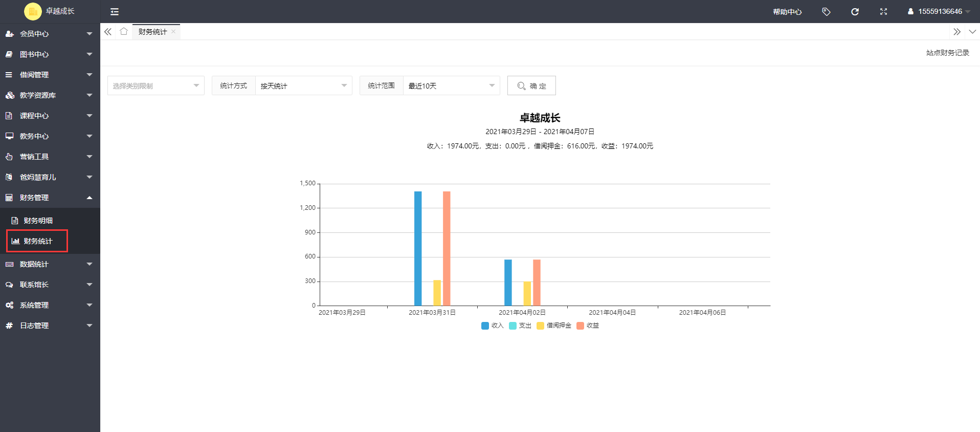Click the 卓越成长 logo icon

tap(33, 11)
